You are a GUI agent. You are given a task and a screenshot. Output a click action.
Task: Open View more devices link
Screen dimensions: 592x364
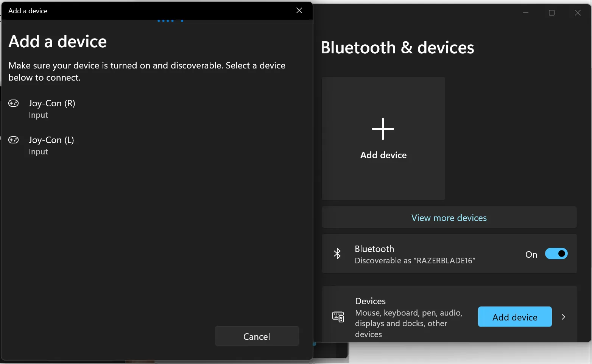(x=449, y=218)
